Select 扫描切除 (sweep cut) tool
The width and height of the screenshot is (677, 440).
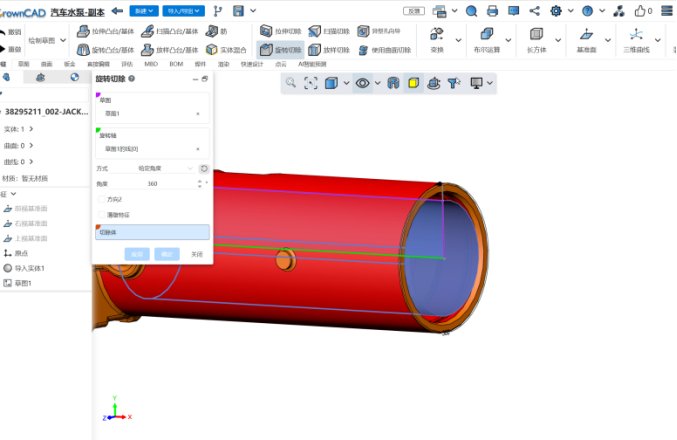pos(329,32)
